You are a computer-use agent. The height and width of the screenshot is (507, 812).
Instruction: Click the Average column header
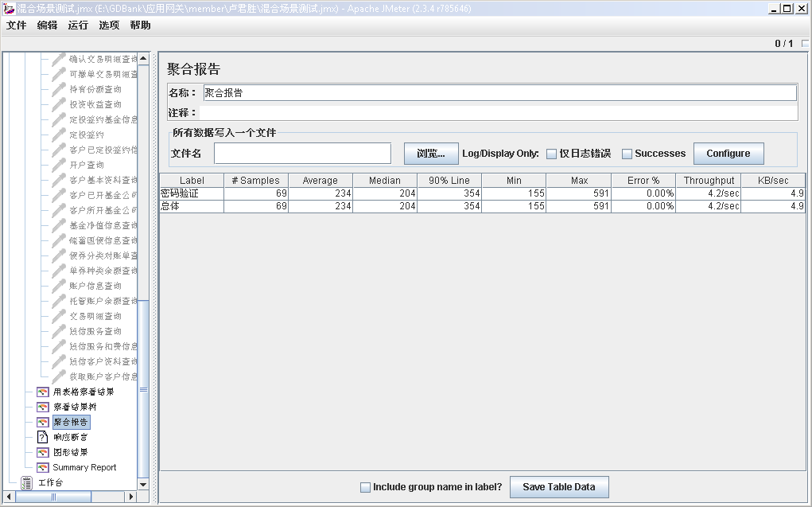coord(320,181)
